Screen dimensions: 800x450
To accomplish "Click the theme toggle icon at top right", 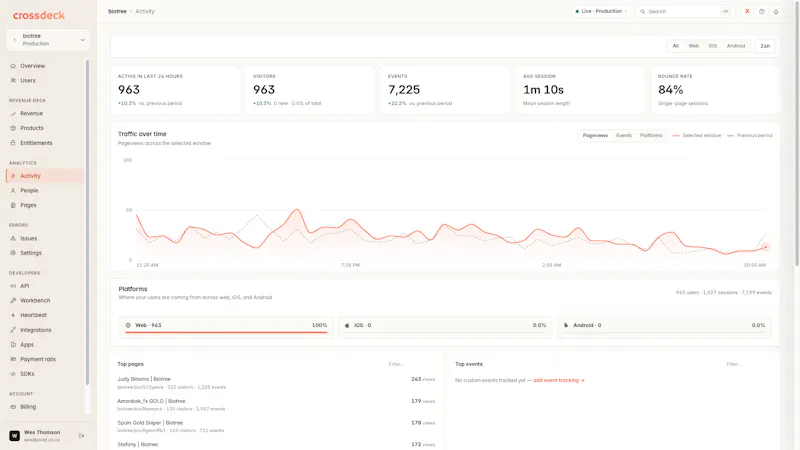I will point(776,11).
